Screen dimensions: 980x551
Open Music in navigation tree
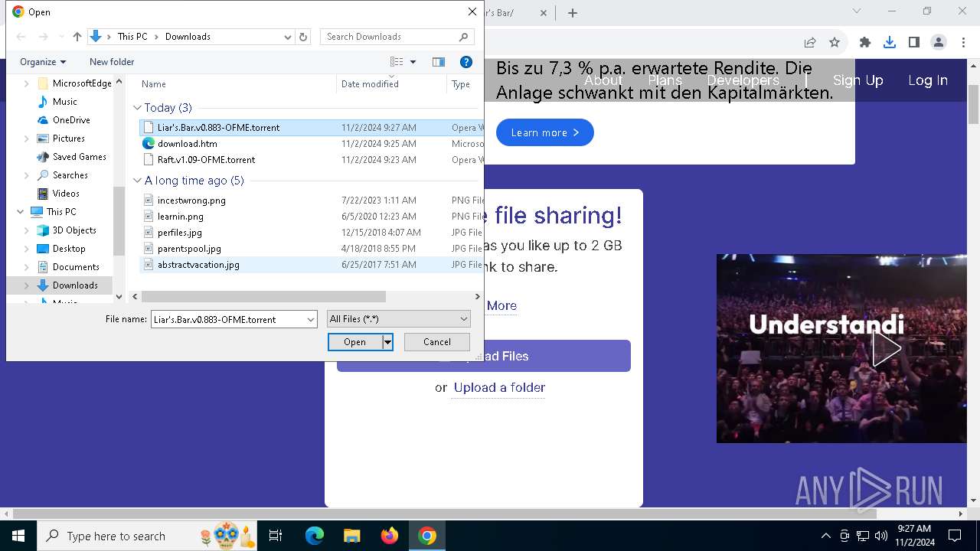pyautogui.click(x=65, y=102)
